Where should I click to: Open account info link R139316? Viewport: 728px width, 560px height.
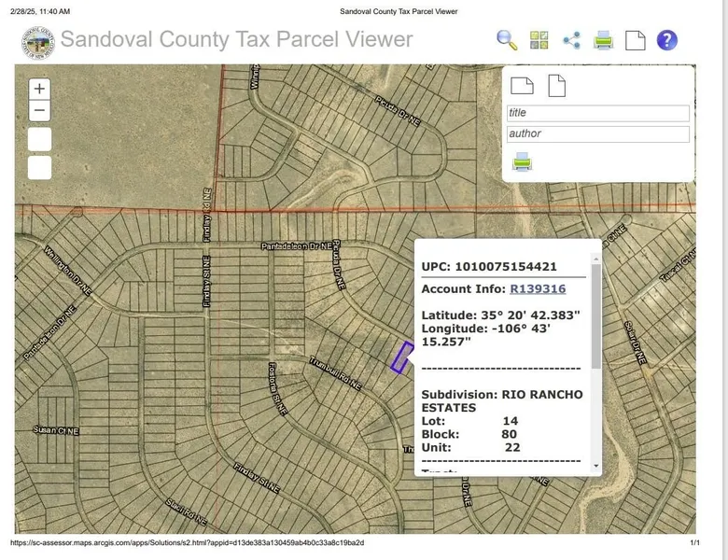click(538, 289)
